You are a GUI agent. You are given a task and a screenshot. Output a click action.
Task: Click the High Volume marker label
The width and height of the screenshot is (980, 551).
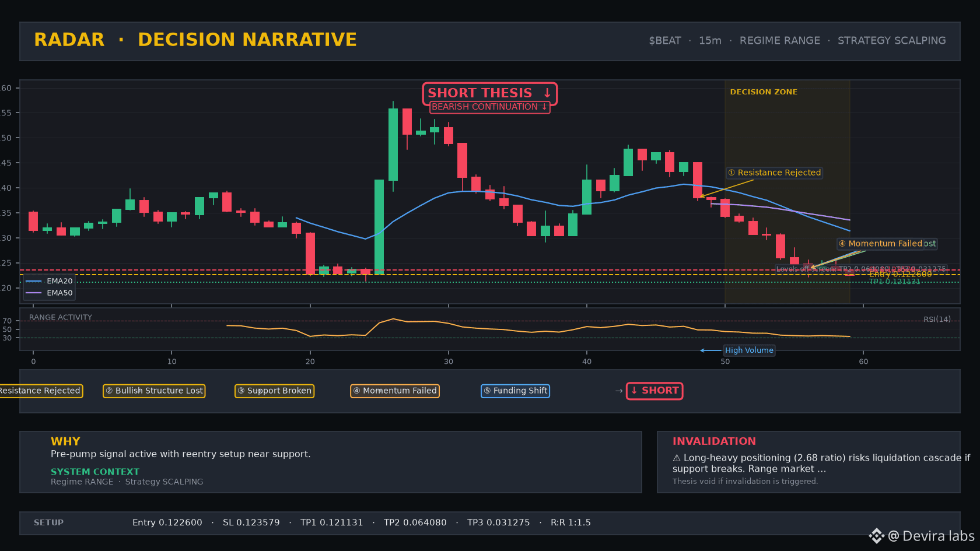point(749,350)
